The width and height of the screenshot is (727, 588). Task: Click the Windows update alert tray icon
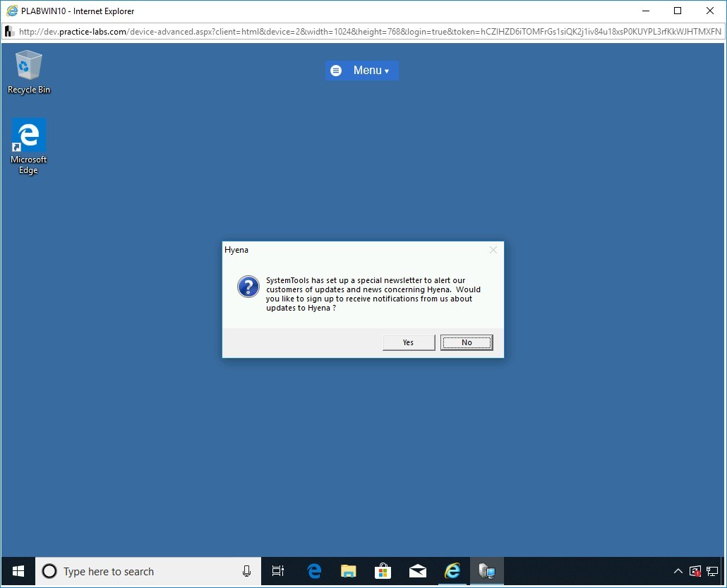click(x=695, y=571)
